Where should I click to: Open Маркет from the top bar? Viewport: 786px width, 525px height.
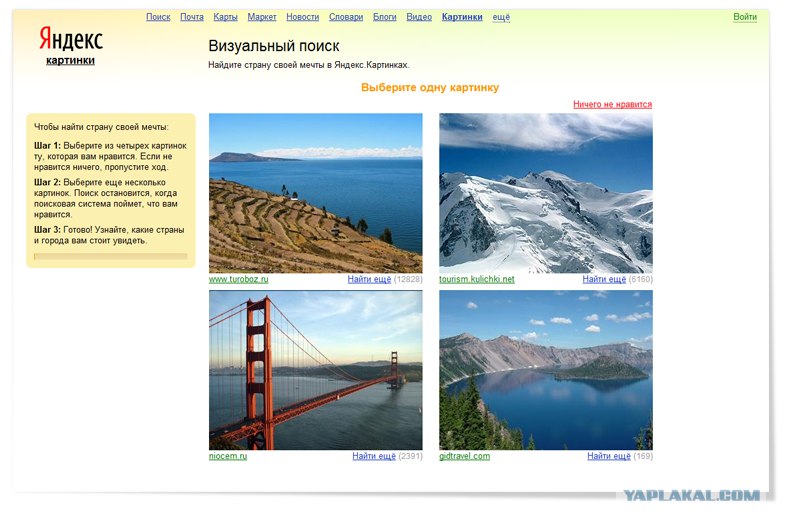tap(262, 17)
